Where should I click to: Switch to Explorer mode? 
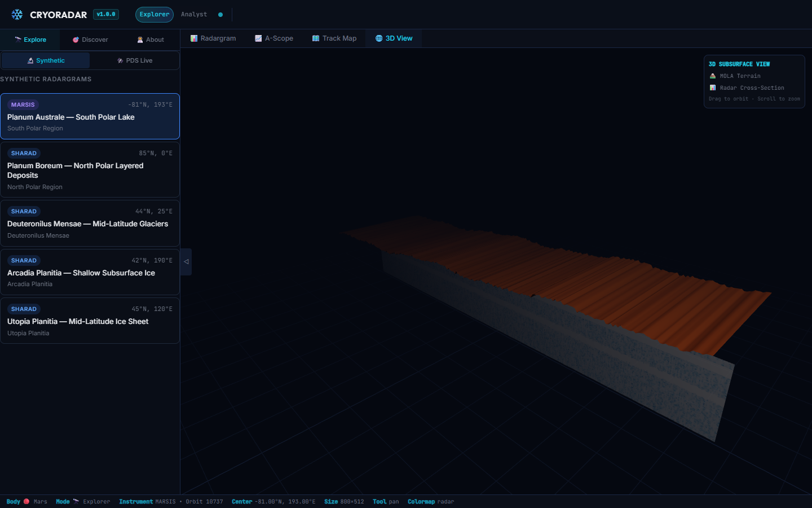(154, 15)
